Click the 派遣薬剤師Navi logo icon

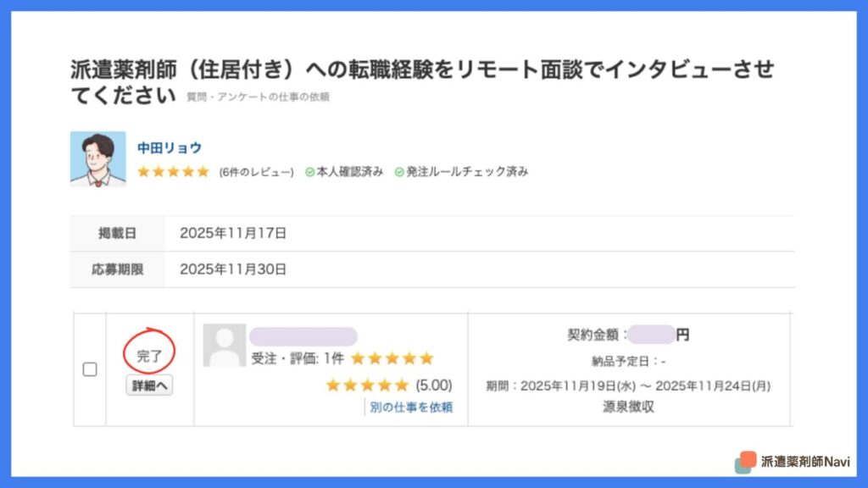(x=745, y=462)
